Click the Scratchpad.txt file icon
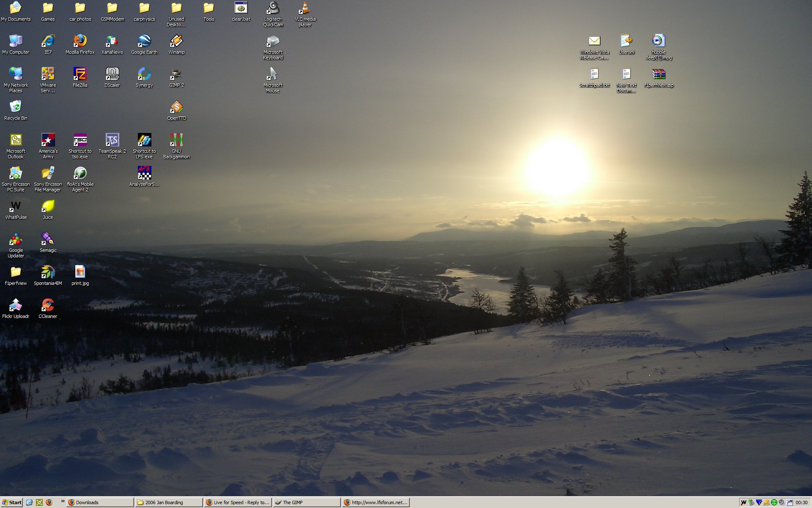The height and width of the screenshot is (508, 812). tap(594, 74)
